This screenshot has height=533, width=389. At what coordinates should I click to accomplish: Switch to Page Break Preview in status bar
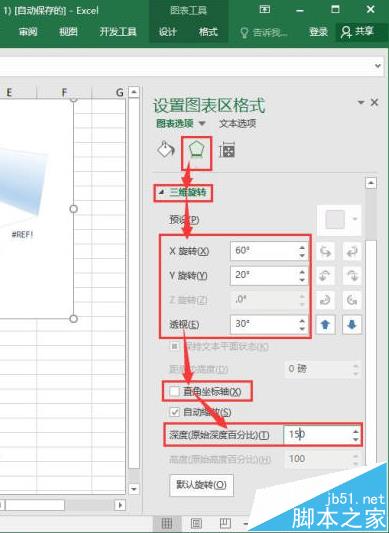[225, 523]
